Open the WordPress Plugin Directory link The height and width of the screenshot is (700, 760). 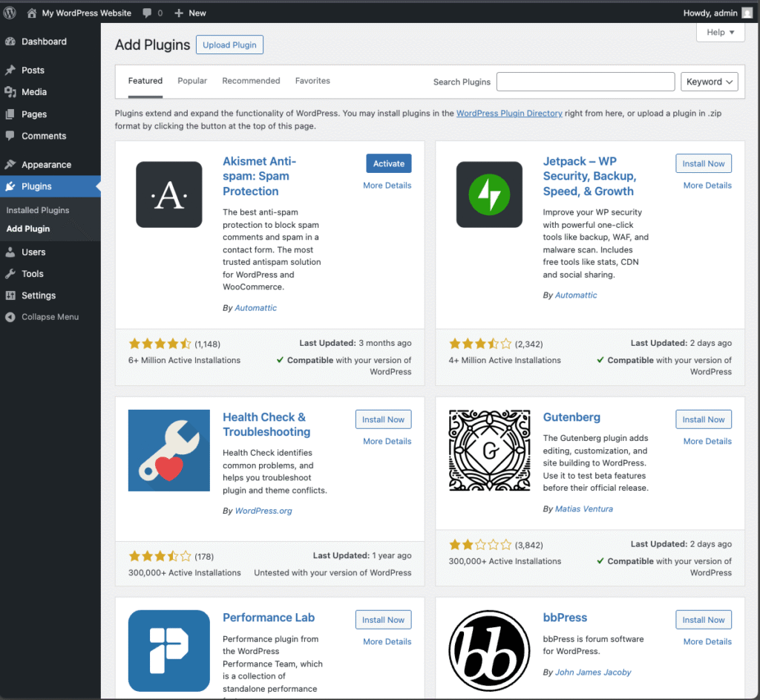pos(509,114)
